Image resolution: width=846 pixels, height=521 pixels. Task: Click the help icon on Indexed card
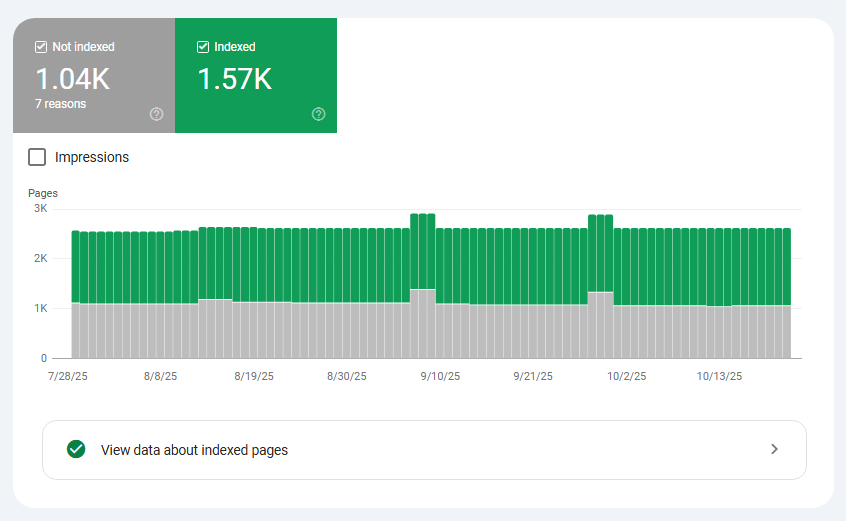[x=318, y=114]
